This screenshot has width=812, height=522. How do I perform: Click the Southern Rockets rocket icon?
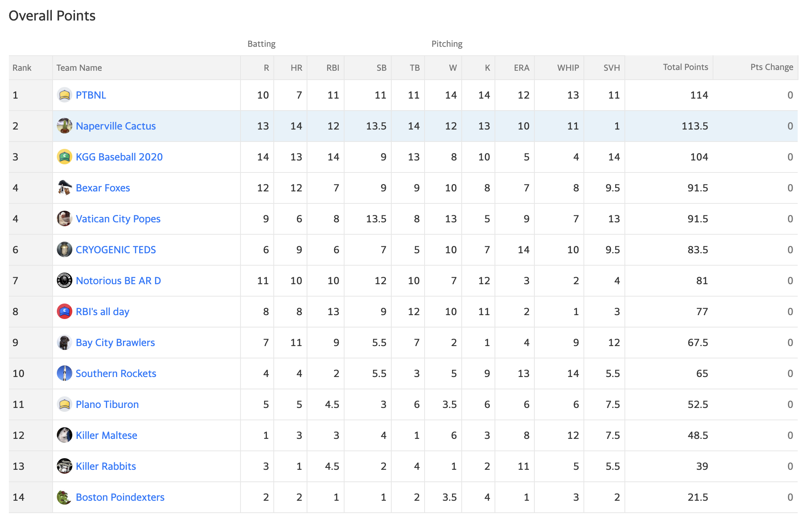point(65,373)
